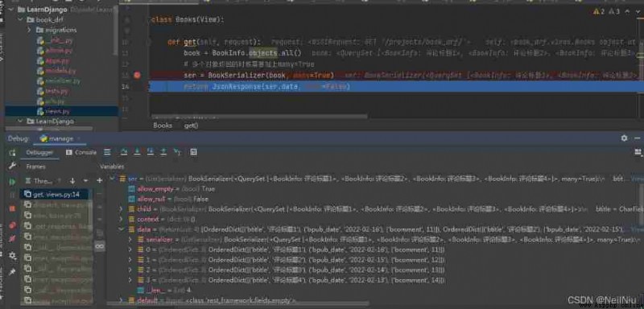The image size is (644, 309).
Task: Select allow_empty variable row
Action: pyautogui.click(x=171, y=189)
